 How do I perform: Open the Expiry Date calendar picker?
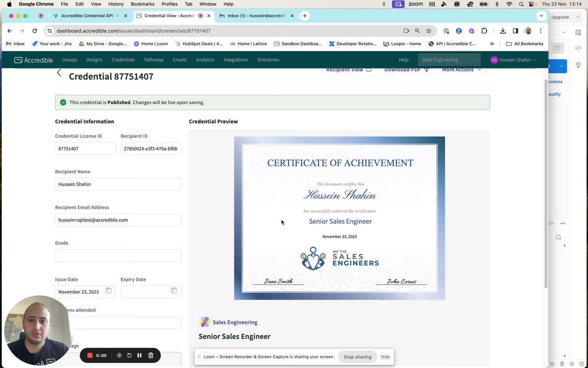(x=174, y=291)
